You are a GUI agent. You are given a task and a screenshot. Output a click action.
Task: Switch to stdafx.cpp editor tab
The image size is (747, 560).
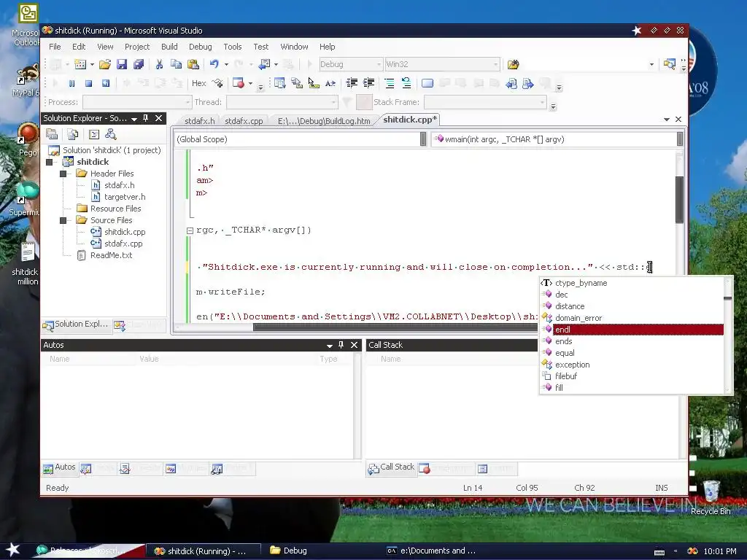pos(244,121)
